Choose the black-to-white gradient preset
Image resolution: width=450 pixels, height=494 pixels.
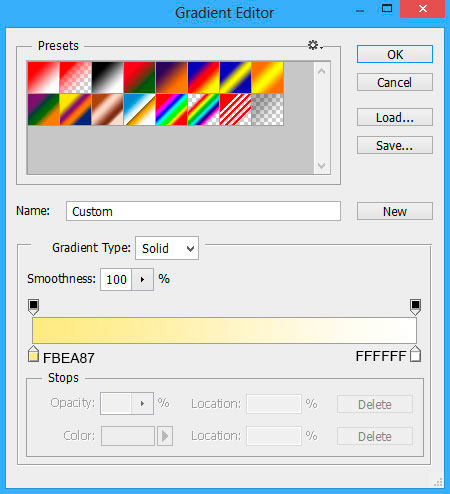point(107,77)
